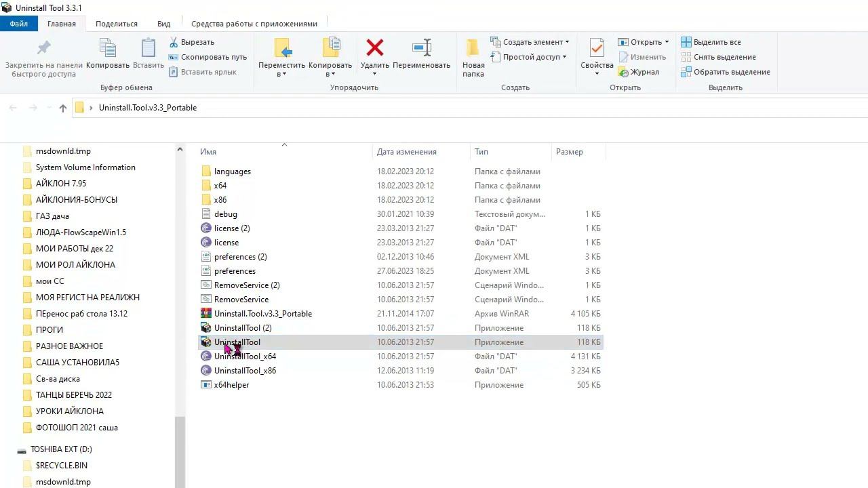This screenshot has width=868, height=488.
Task: Select the x64 folder name
Action: 220,186
